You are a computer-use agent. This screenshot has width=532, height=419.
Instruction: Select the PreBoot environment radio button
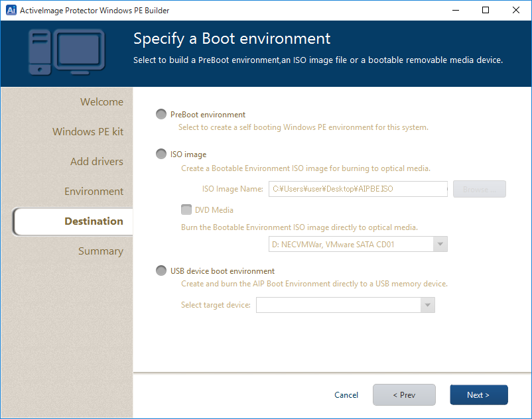[x=161, y=115]
